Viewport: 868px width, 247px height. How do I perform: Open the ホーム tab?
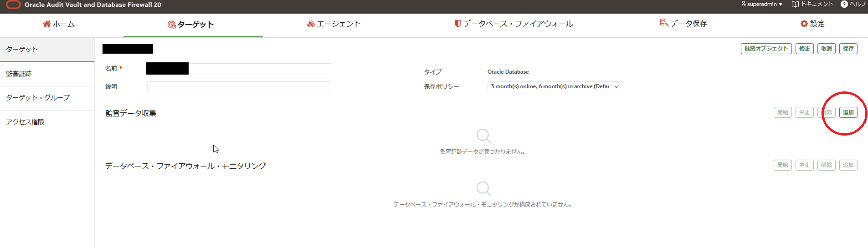pyautogui.click(x=59, y=24)
